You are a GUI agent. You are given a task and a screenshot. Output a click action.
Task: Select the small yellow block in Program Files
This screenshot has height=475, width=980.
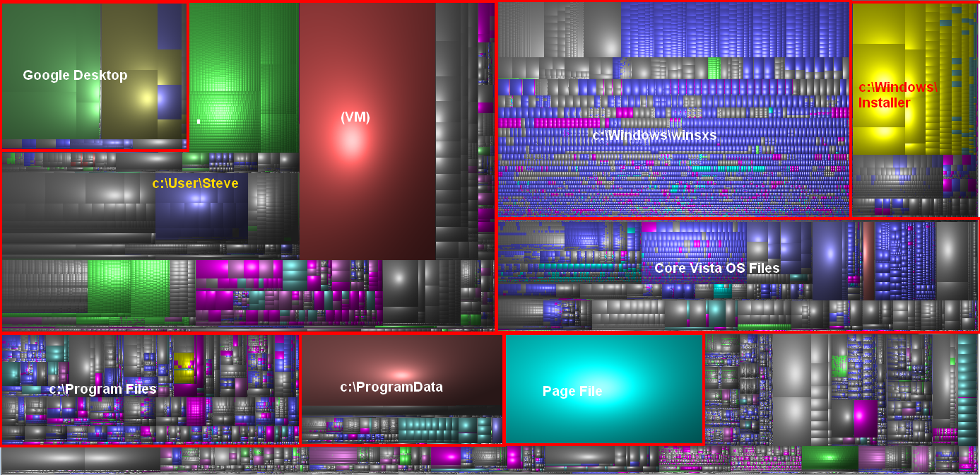click(x=184, y=361)
